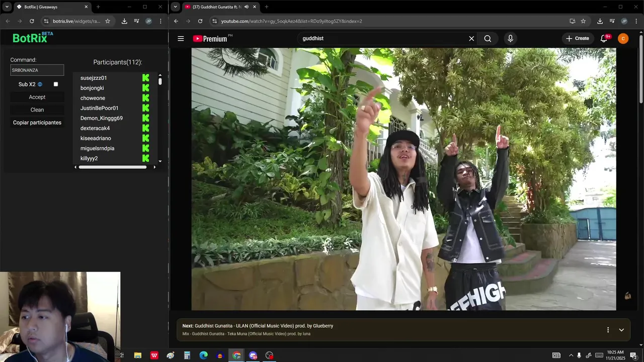
Task: Start YouTube voice search with microphone
Action: (x=510, y=39)
